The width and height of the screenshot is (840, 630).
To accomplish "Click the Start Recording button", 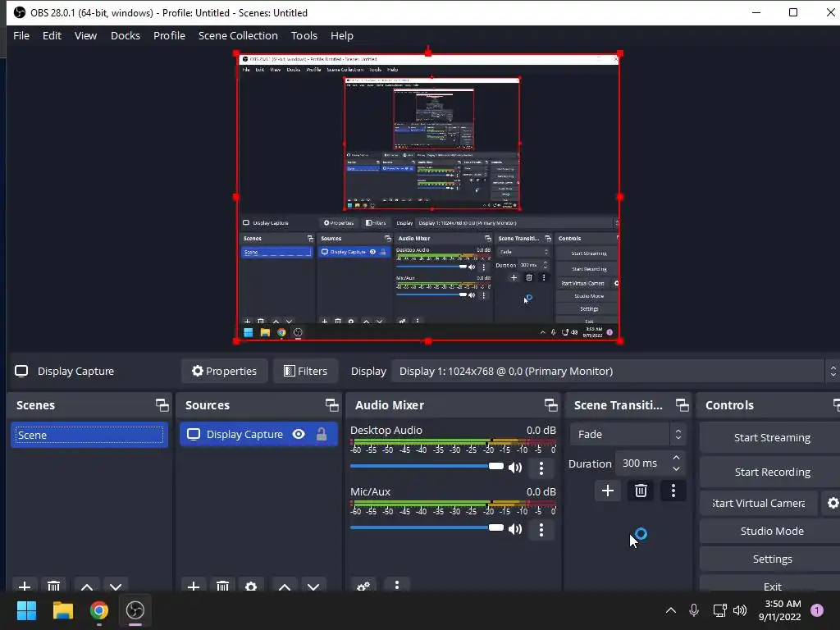I will [x=771, y=472].
